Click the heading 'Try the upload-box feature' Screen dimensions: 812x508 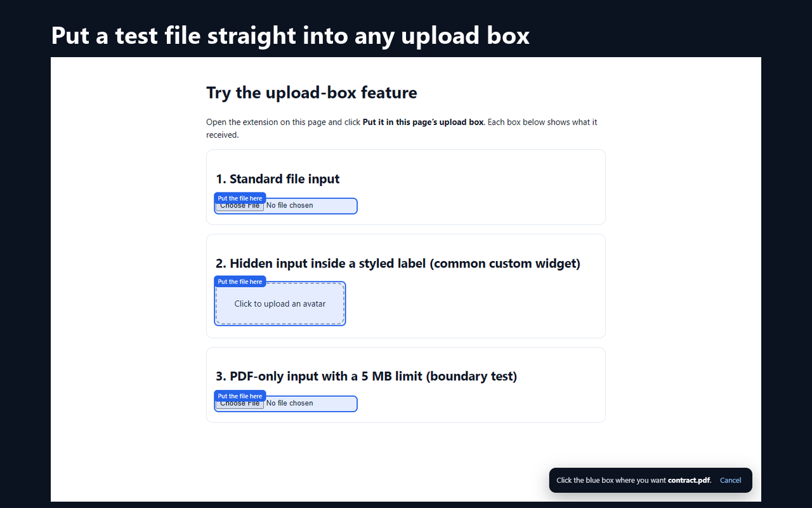click(x=311, y=93)
